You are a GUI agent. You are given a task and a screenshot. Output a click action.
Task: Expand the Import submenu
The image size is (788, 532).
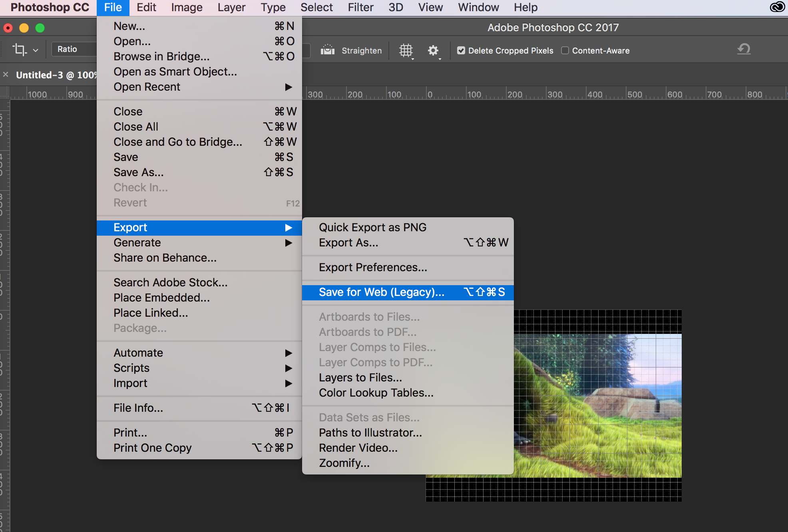199,383
